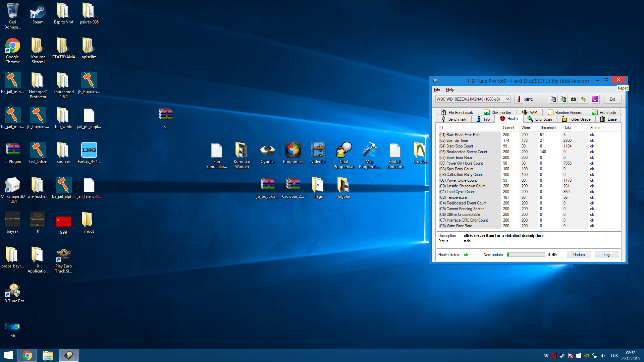The width and height of the screenshot is (644, 362).
Task: Switch to the Error Scan tab
Action: tap(540, 119)
